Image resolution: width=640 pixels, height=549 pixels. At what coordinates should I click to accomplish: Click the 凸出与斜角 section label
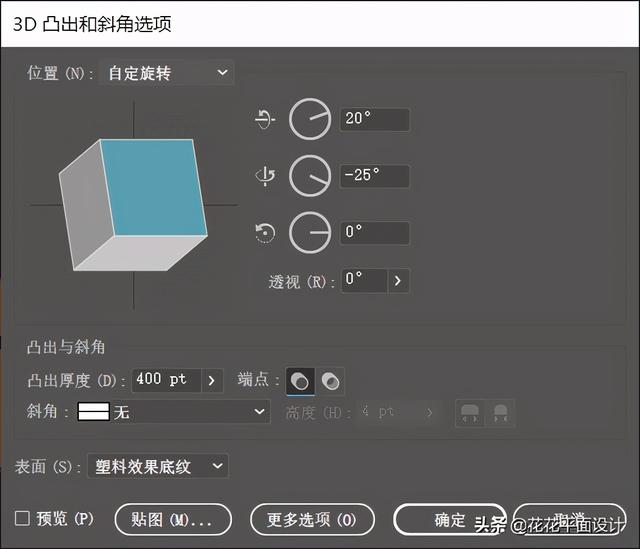tap(66, 347)
